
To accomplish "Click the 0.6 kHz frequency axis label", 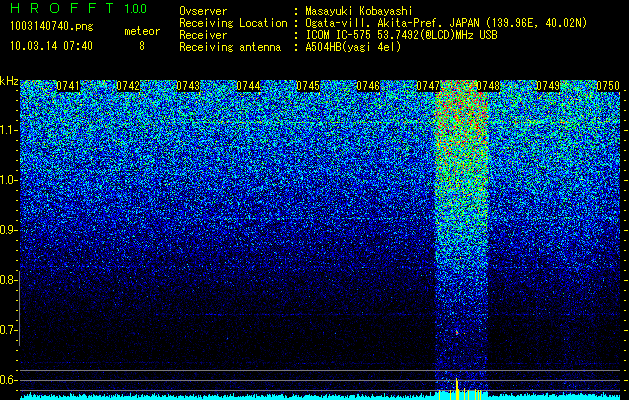I will [x=9, y=380].
